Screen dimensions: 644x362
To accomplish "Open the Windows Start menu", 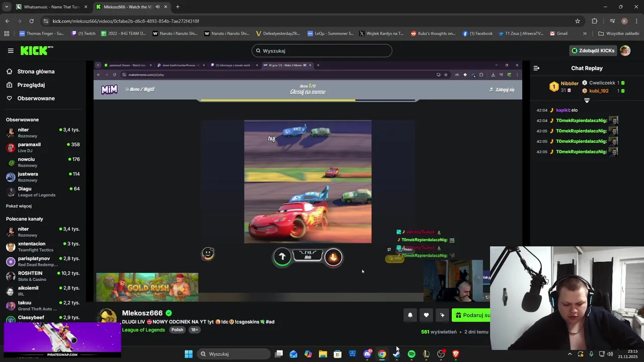I will [189, 354].
